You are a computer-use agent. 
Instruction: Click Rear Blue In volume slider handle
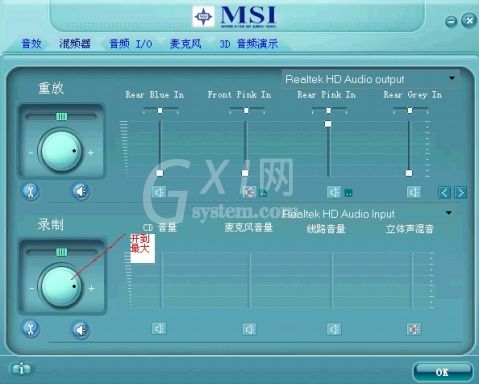[x=160, y=173]
